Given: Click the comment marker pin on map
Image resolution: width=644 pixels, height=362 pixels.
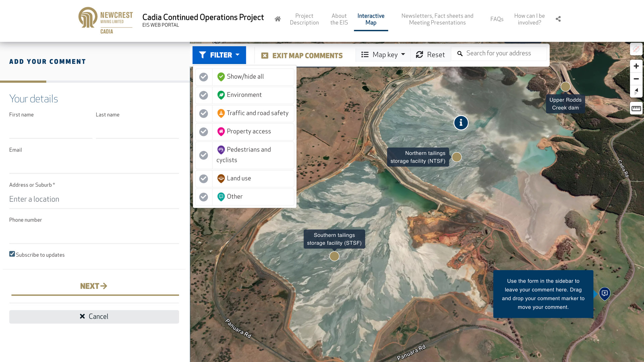Looking at the screenshot, I should pyautogui.click(x=604, y=293).
